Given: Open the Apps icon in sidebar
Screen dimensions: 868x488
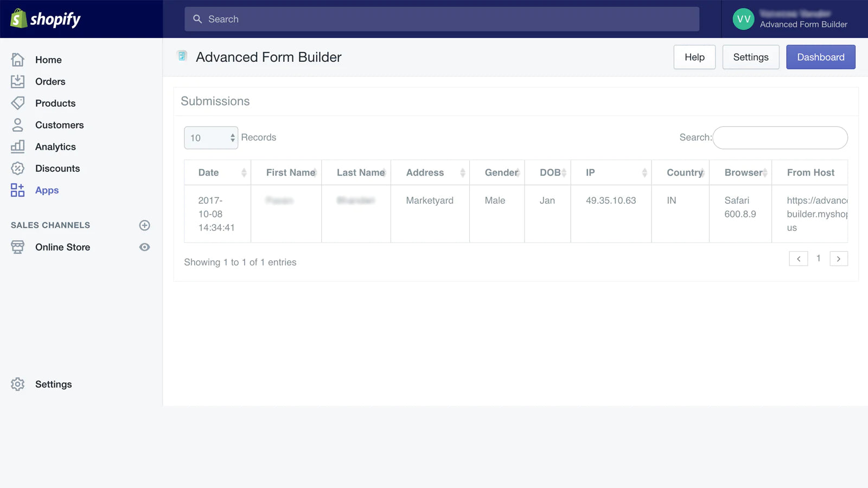Looking at the screenshot, I should [x=17, y=190].
